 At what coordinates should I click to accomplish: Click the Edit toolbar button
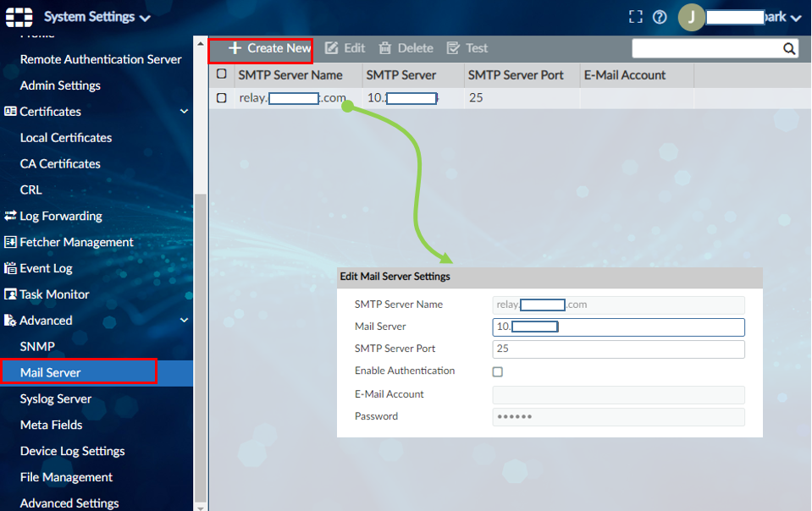[345, 48]
